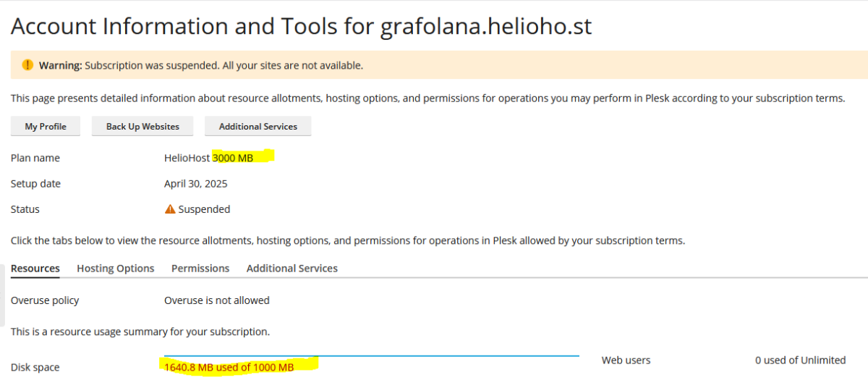Click the page title heading text

point(301,27)
